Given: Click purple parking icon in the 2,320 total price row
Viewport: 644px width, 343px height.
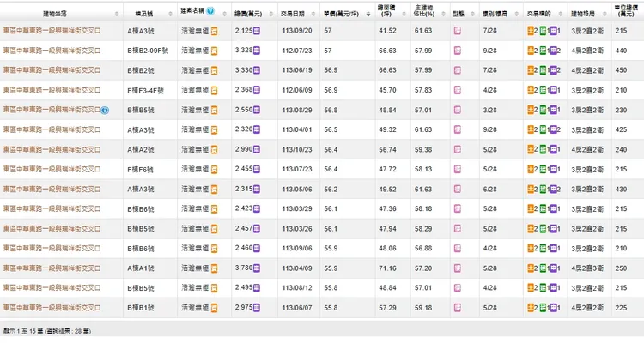Looking at the screenshot, I should pos(554,129).
